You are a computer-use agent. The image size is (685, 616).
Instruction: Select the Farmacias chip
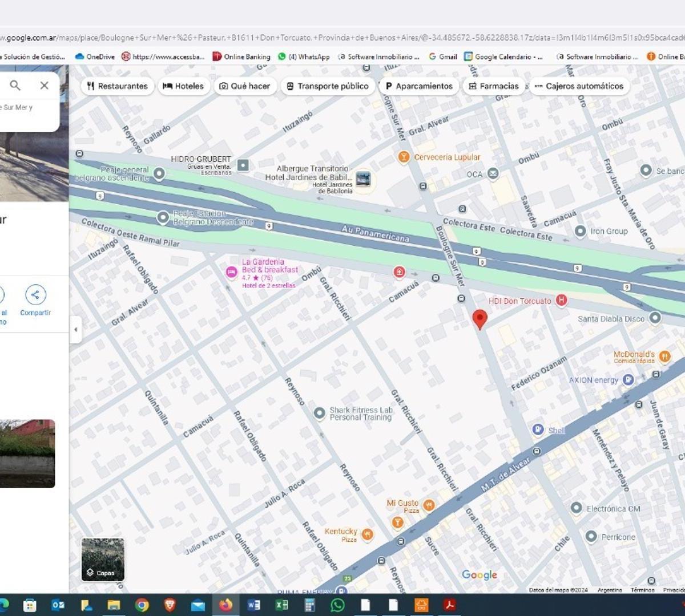coord(494,86)
